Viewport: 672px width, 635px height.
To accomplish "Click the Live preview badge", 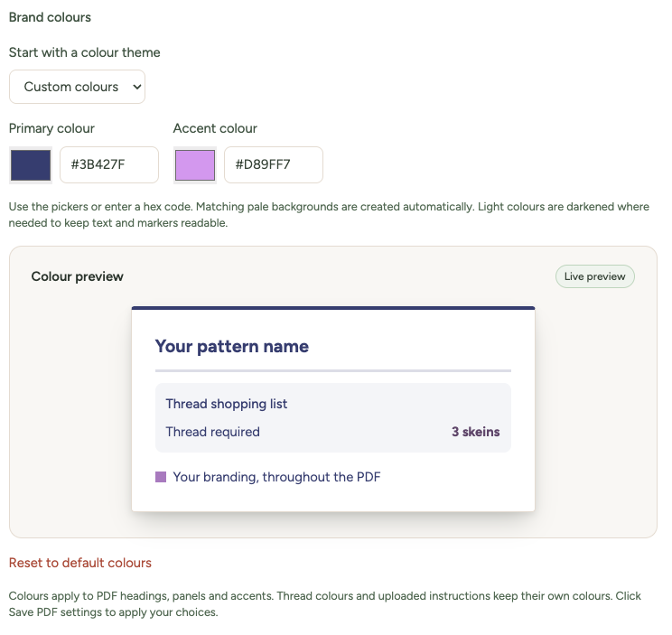I will pos(595,276).
